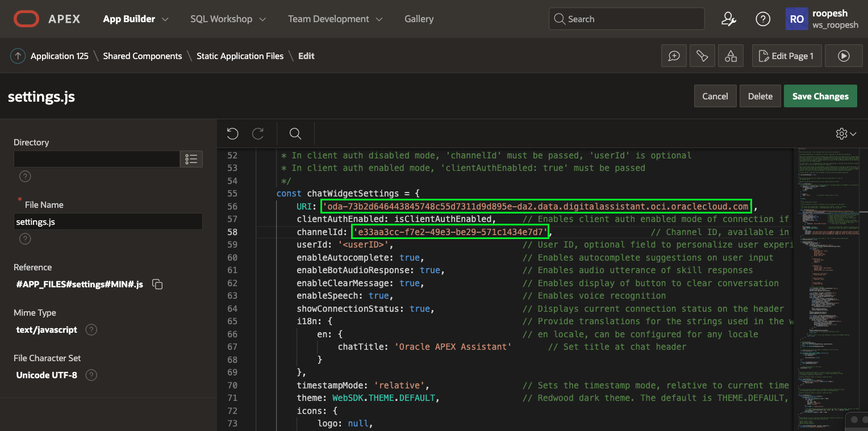Viewport: 868px width, 431px height.
Task: Expand the Team Development menu
Action: (335, 19)
